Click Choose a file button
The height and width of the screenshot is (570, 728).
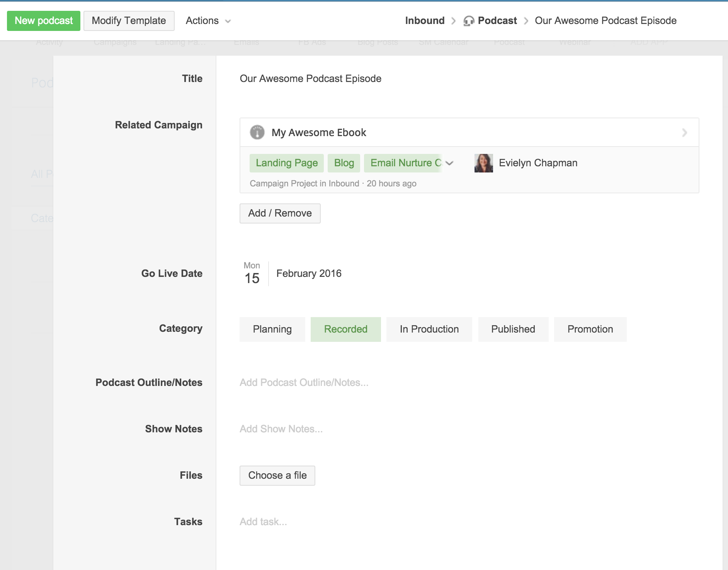pyautogui.click(x=277, y=475)
